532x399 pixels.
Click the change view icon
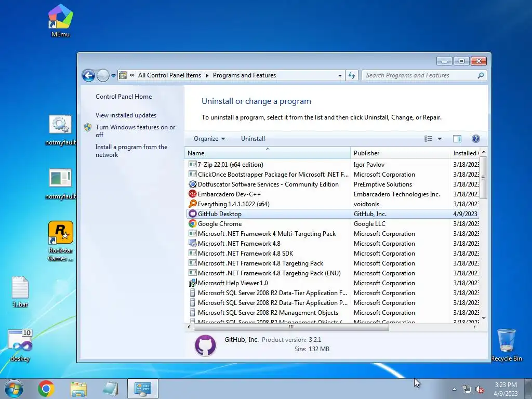(429, 138)
